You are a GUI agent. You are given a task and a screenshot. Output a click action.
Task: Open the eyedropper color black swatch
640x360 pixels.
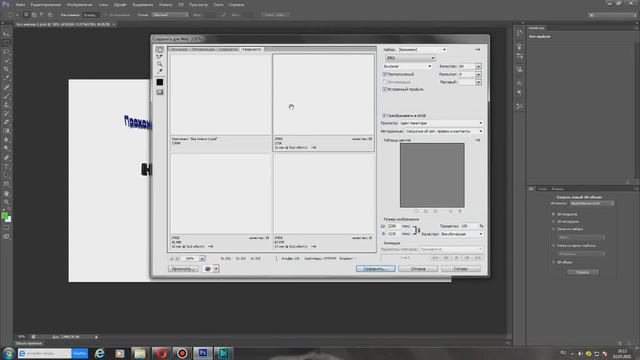click(160, 82)
